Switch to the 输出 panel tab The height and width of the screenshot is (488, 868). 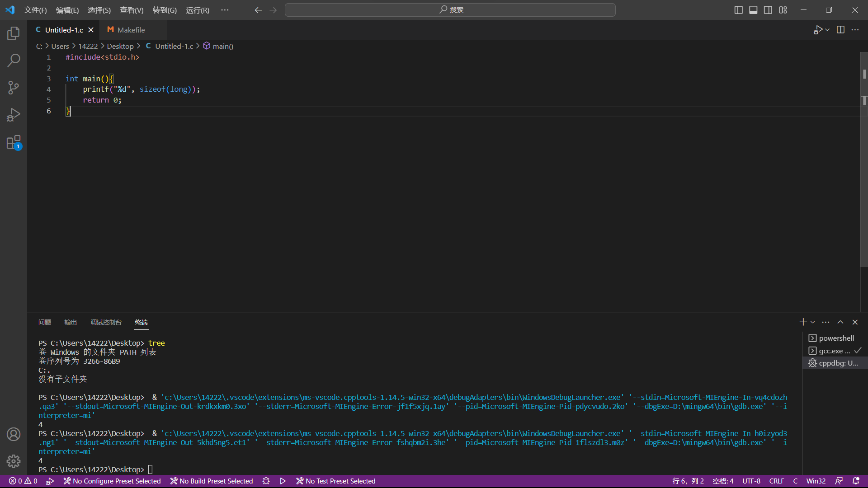(71, 322)
